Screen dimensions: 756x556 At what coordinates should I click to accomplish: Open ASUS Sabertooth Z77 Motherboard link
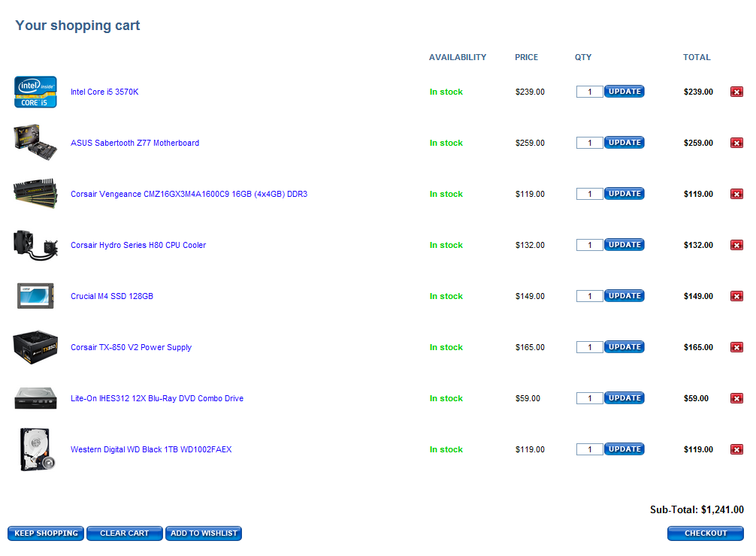(x=135, y=143)
